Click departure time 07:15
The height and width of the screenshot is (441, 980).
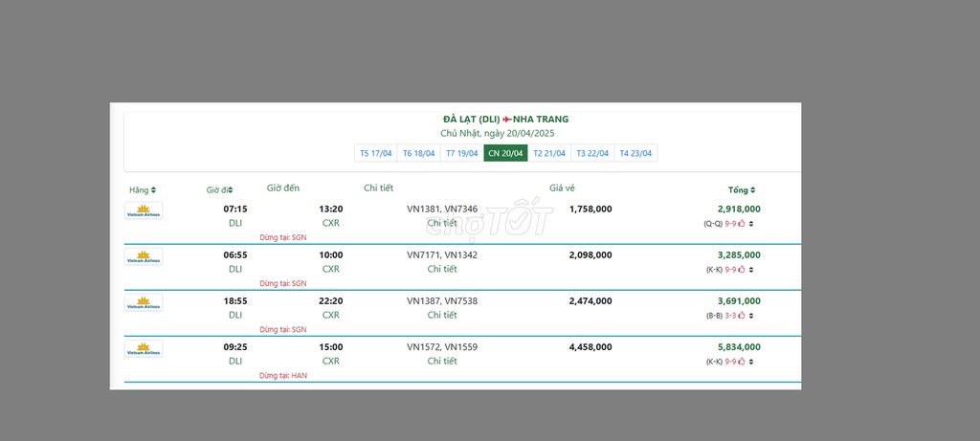coord(235,209)
